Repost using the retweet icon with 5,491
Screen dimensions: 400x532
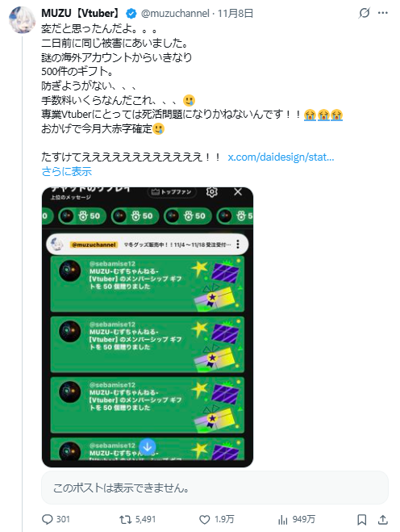click(x=126, y=519)
